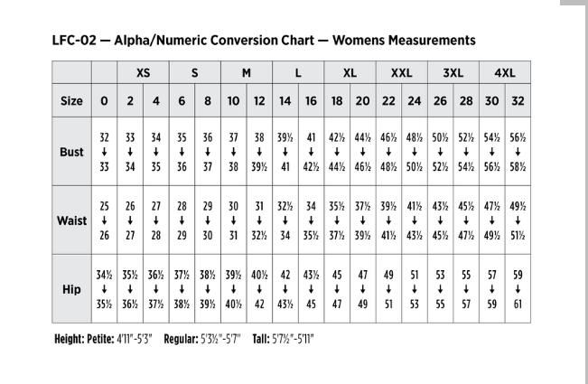Select the XXL column header

click(402, 72)
